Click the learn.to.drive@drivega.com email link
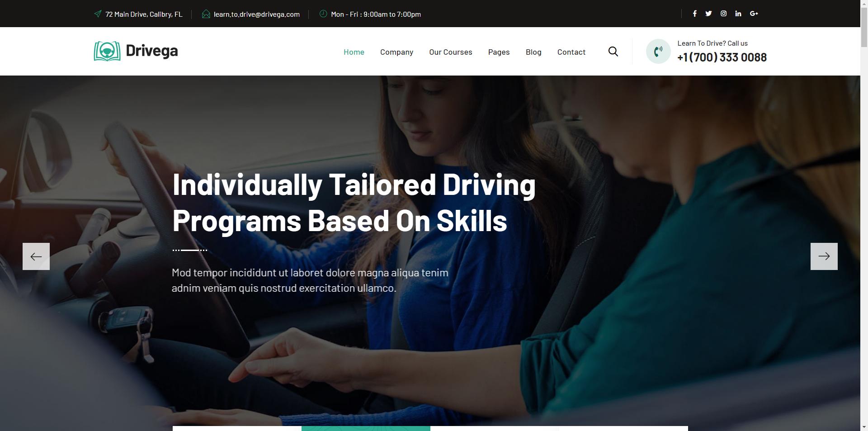This screenshot has width=868, height=431. point(256,14)
